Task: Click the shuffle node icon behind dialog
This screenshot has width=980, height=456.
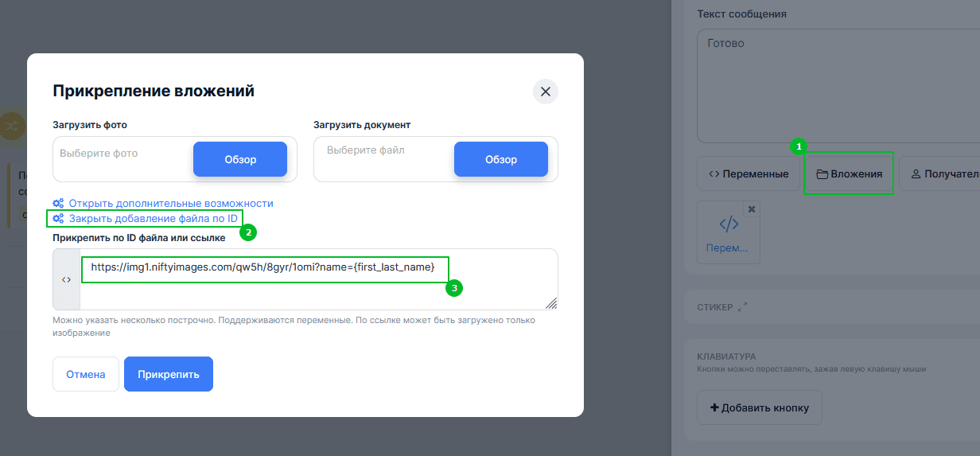Action: (11, 125)
